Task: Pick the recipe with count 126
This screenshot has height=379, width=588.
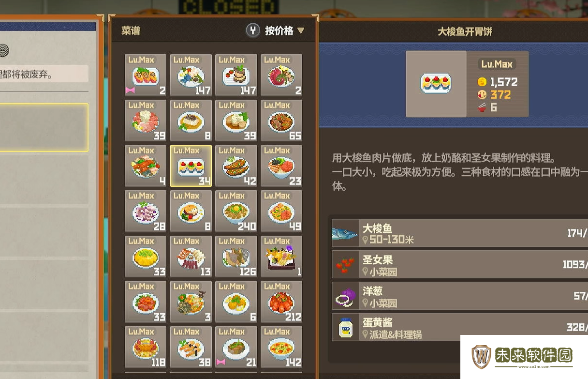Action: pos(236,257)
